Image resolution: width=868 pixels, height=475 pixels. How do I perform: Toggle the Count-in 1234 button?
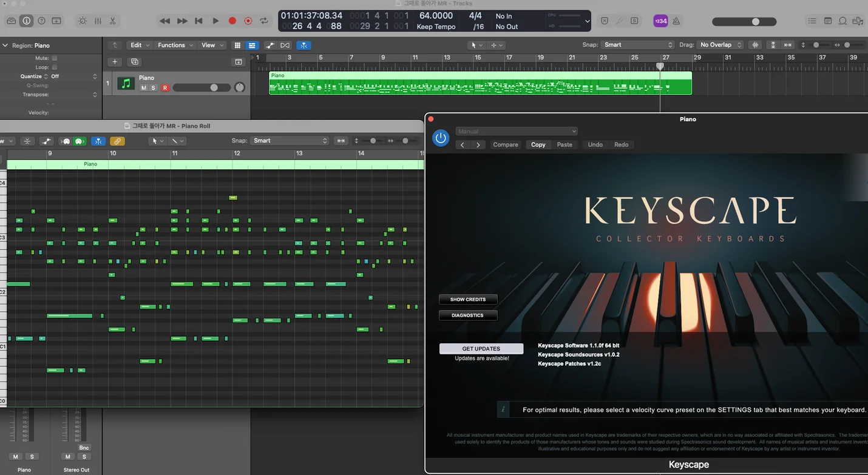[x=660, y=21]
